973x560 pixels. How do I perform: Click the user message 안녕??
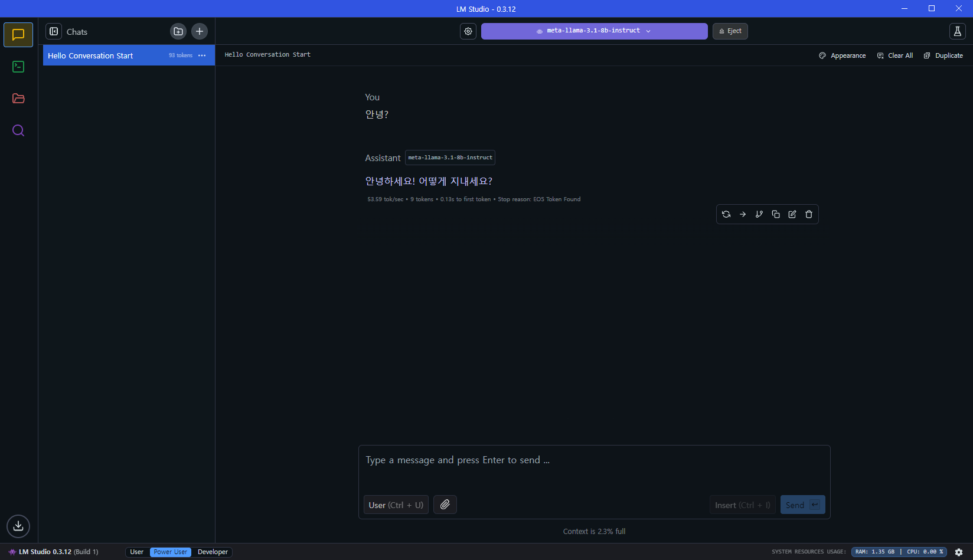(377, 114)
